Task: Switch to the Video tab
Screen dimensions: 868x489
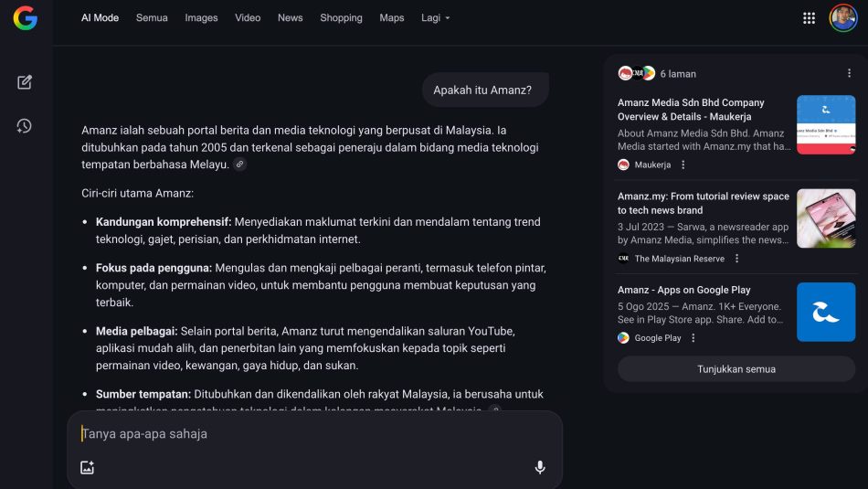Action: point(248,17)
